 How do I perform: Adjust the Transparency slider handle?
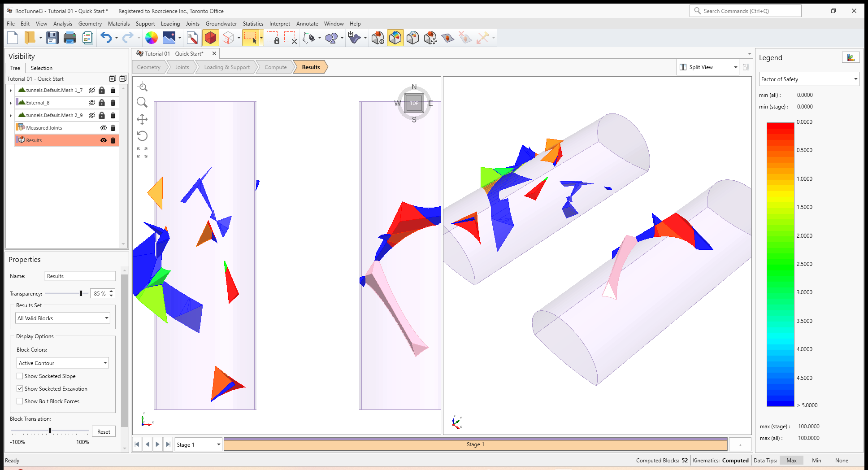tap(81, 293)
